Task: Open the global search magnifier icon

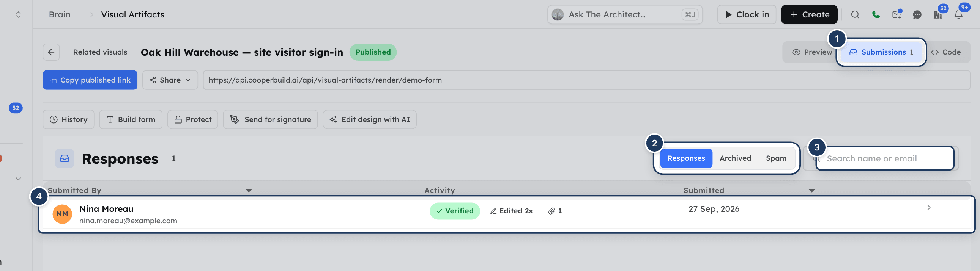Action: [x=855, y=14]
